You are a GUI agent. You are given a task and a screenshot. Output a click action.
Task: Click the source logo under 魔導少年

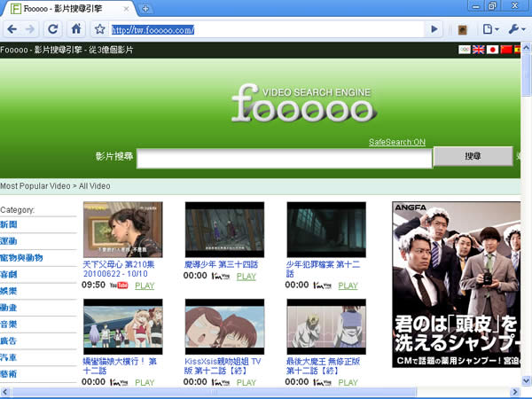[221, 276]
